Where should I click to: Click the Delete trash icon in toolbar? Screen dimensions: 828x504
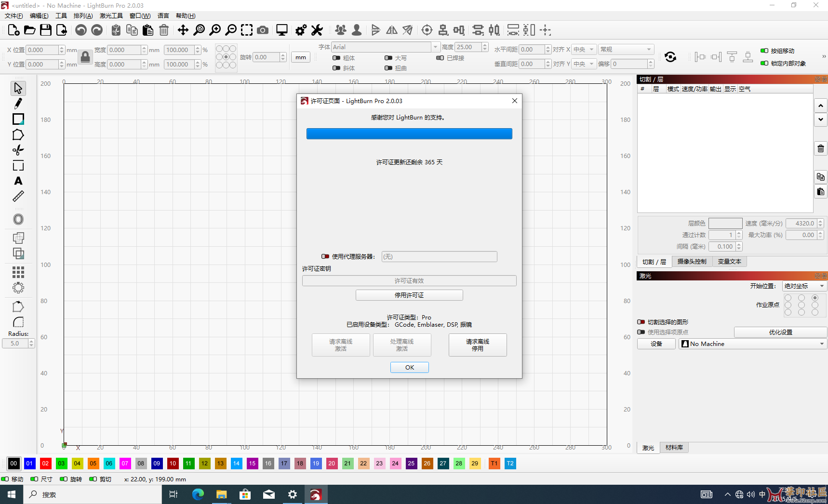tap(164, 30)
